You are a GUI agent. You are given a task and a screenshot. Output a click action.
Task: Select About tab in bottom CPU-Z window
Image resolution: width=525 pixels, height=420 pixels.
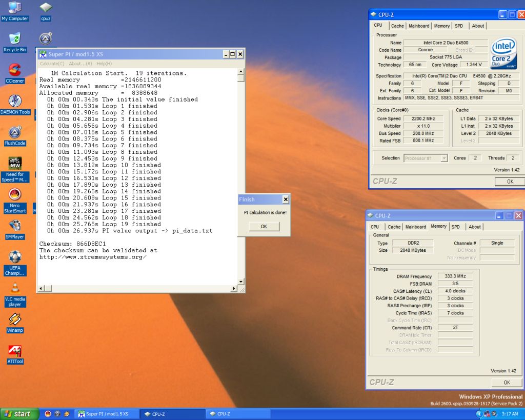tap(474, 227)
